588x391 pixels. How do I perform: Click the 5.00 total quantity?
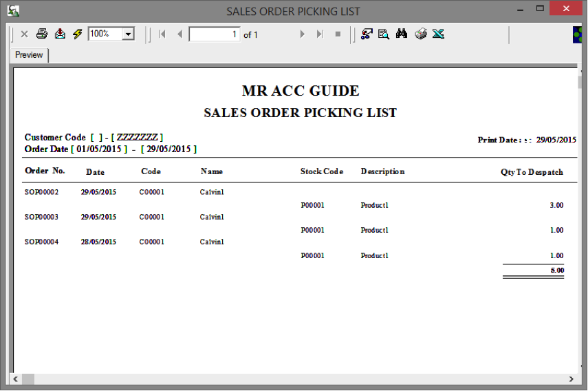click(x=557, y=271)
